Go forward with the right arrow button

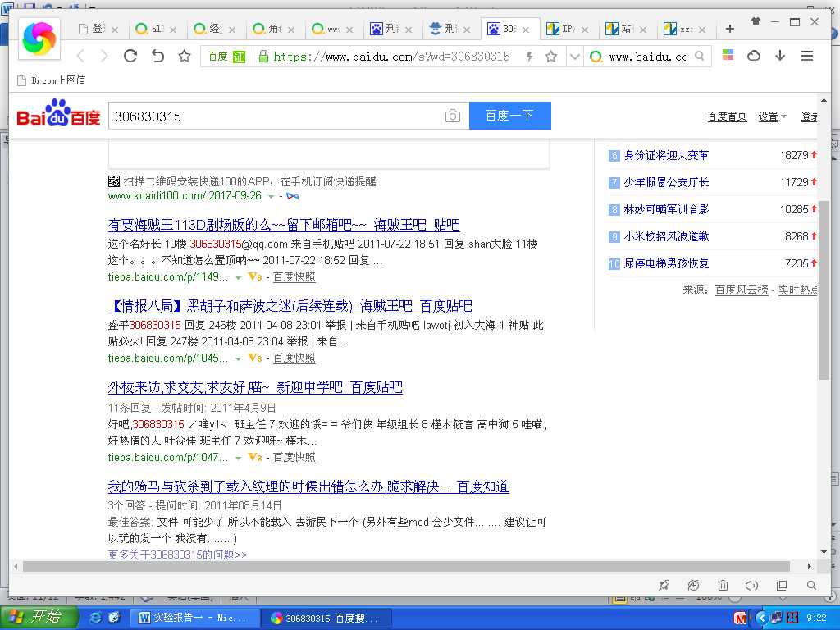(104, 56)
